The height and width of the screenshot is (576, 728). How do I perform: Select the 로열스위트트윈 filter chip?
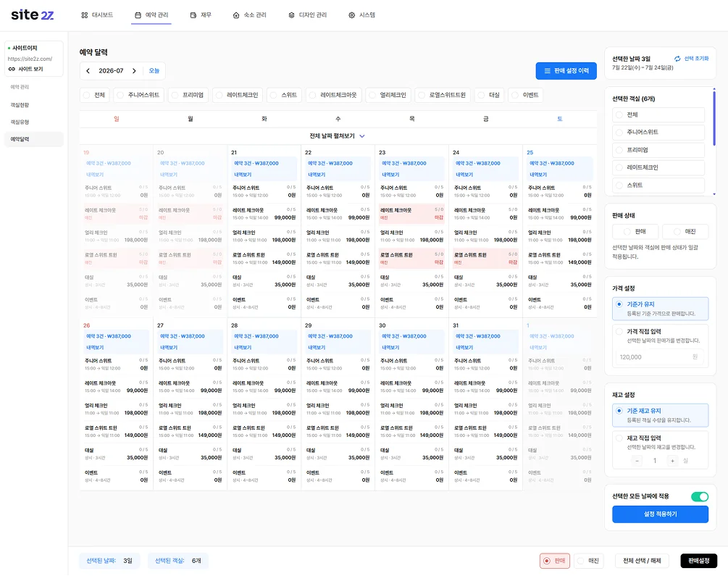coord(443,95)
